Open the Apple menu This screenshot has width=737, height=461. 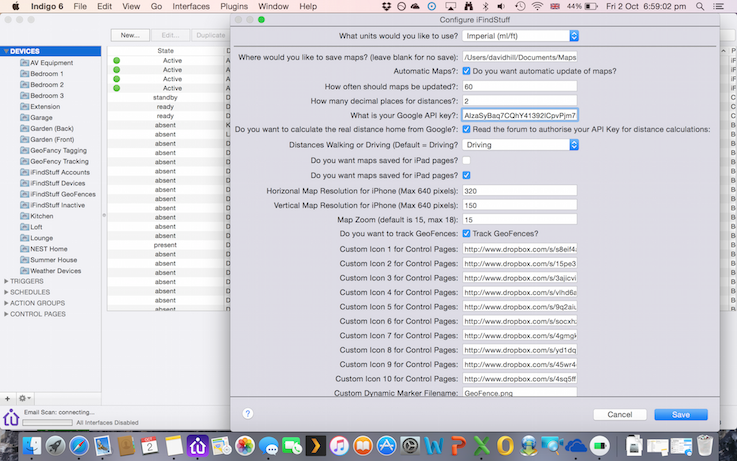tap(16, 6)
